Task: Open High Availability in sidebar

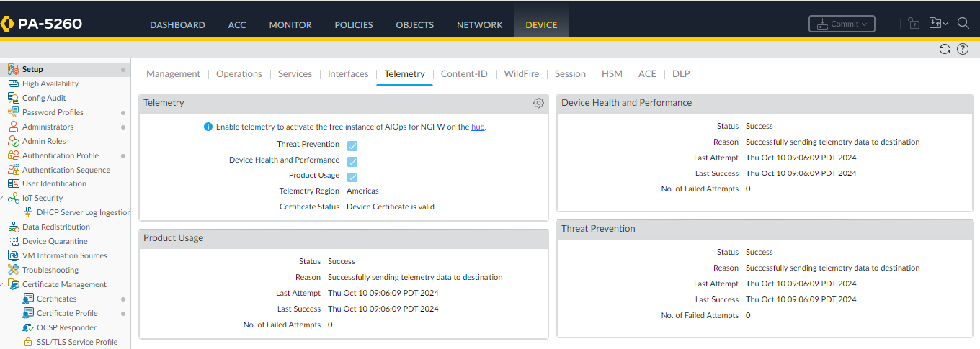Action: 50,83
